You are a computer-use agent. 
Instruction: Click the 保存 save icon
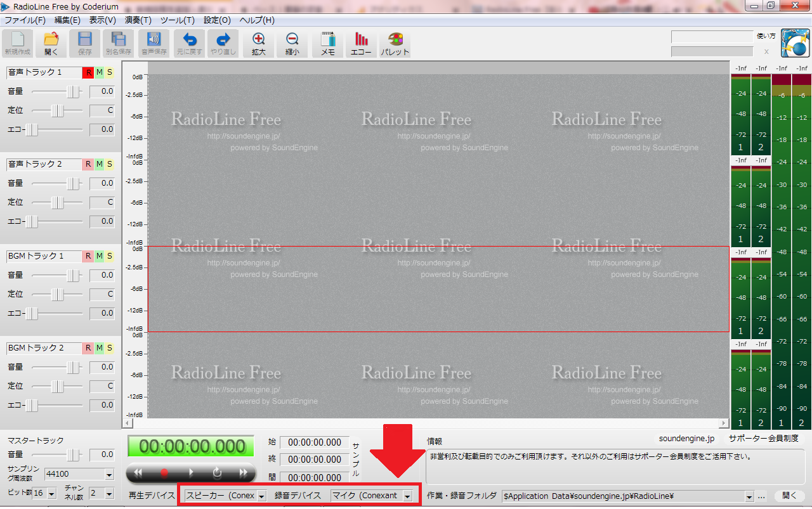click(x=85, y=43)
